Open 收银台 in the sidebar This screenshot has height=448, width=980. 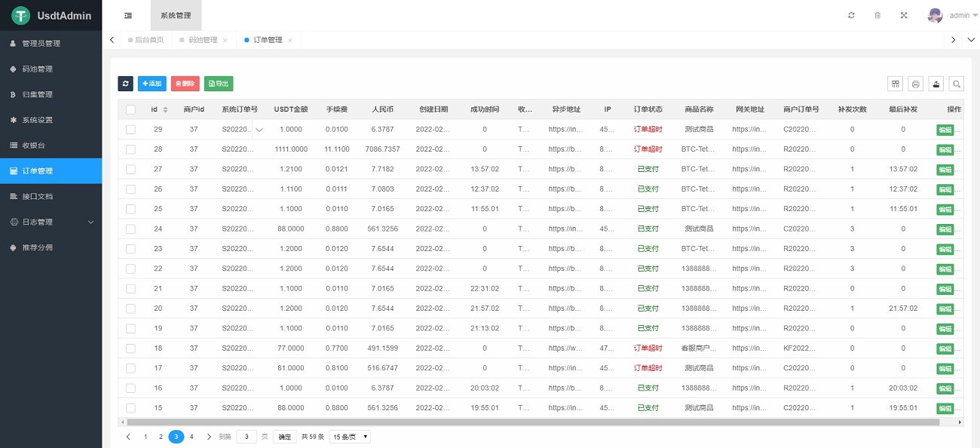[51, 145]
